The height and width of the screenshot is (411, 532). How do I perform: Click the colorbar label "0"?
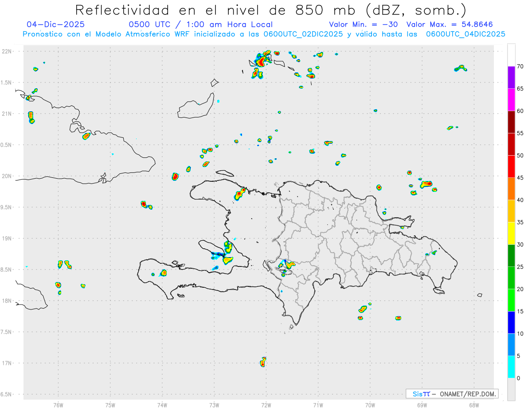click(519, 378)
